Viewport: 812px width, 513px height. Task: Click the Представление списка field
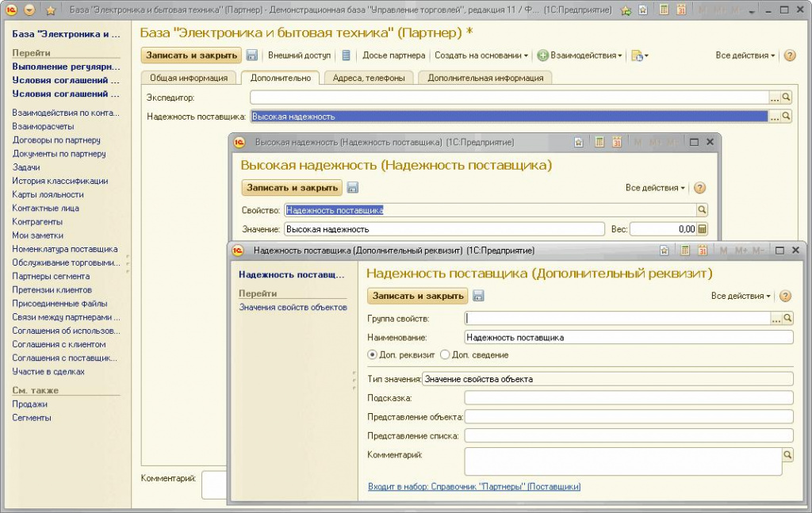click(629, 436)
